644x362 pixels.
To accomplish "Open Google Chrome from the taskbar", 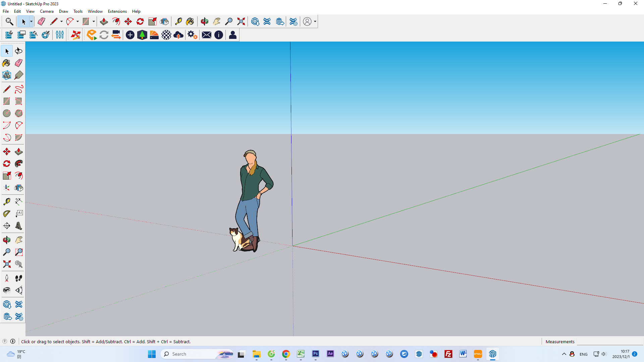I will [286, 354].
